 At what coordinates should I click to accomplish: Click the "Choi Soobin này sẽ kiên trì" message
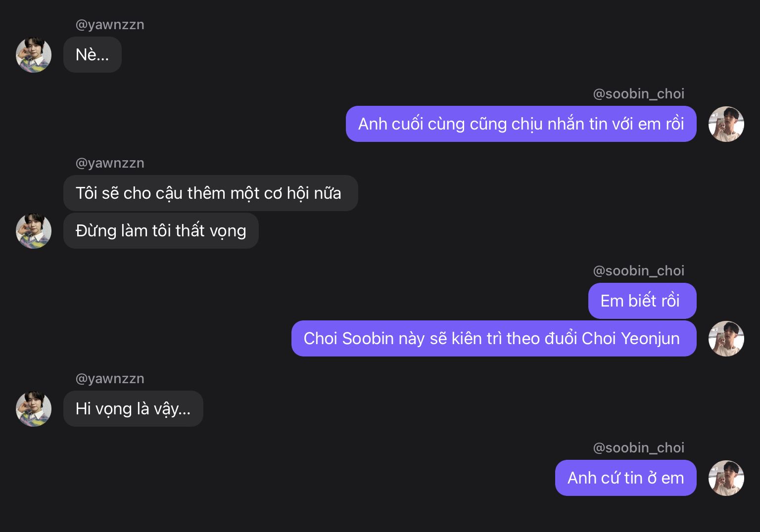point(493,339)
